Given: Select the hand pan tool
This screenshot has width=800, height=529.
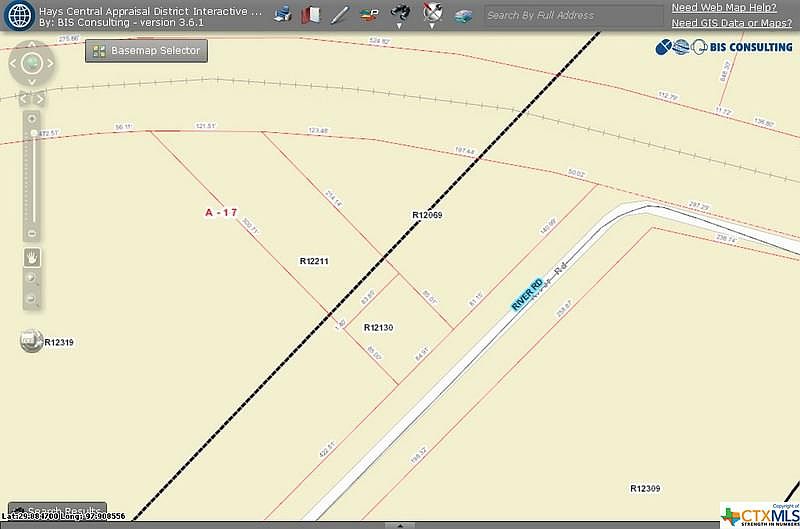Looking at the screenshot, I should tap(32, 258).
